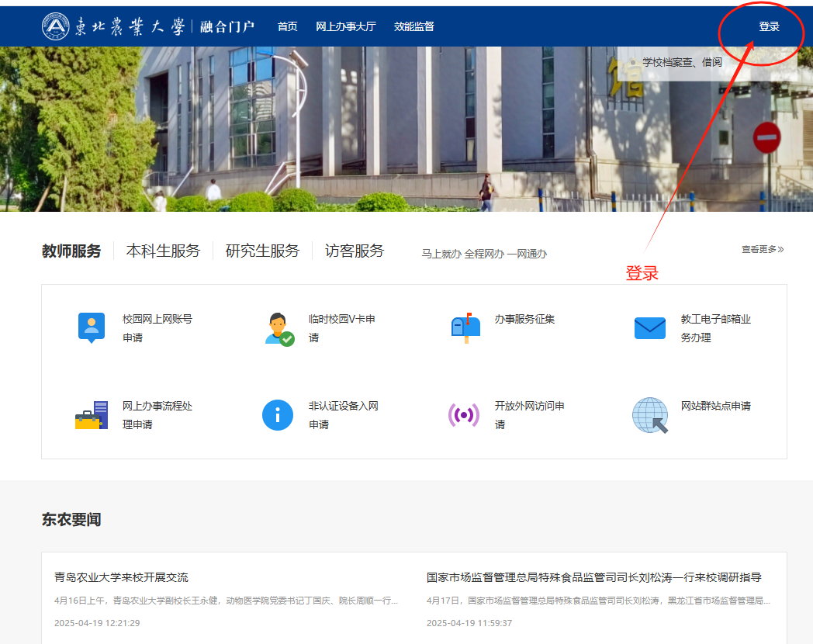Click the online workflow briefcase icon
The width and height of the screenshot is (813, 644).
(92, 415)
